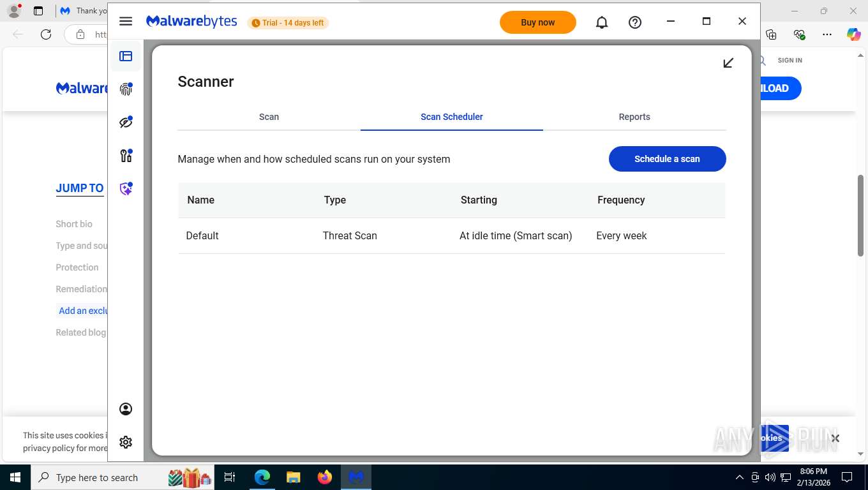Click the Related blog link on webpage
This screenshot has width=868, height=490.
[81, 332]
